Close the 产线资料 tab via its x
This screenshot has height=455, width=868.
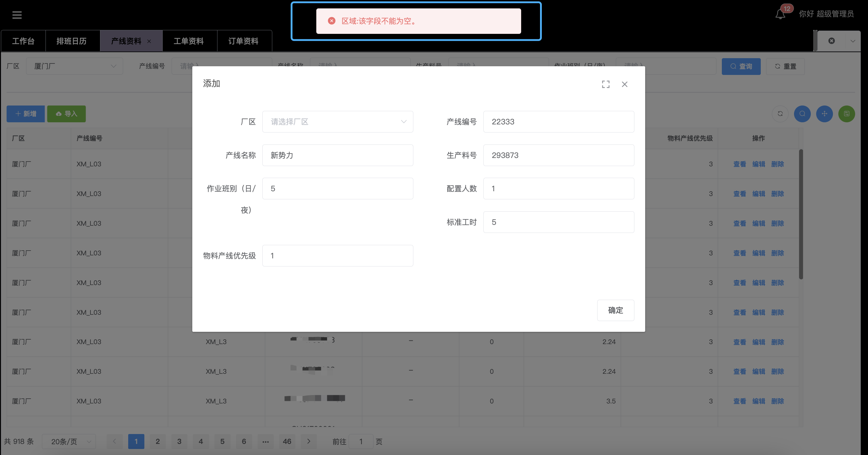click(149, 41)
